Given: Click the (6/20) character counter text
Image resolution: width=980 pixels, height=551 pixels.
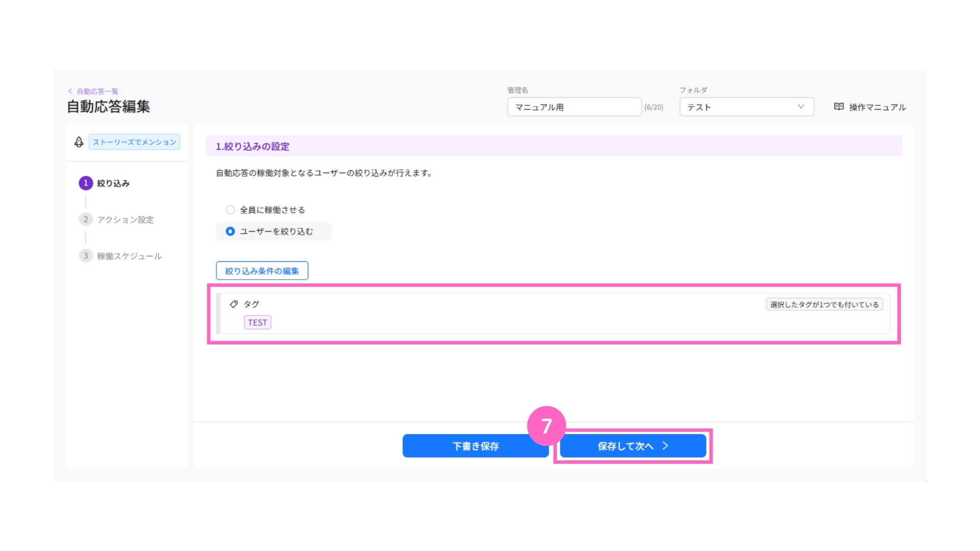Looking at the screenshot, I should point(654,107).
